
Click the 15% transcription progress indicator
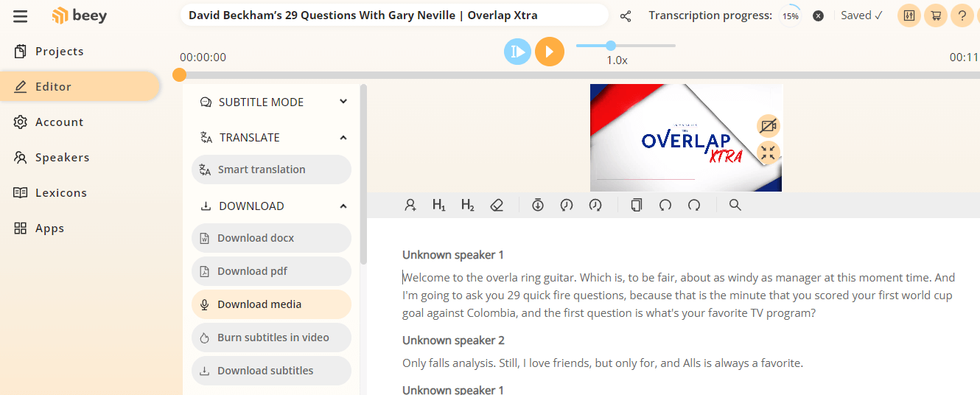coord(791,15)
